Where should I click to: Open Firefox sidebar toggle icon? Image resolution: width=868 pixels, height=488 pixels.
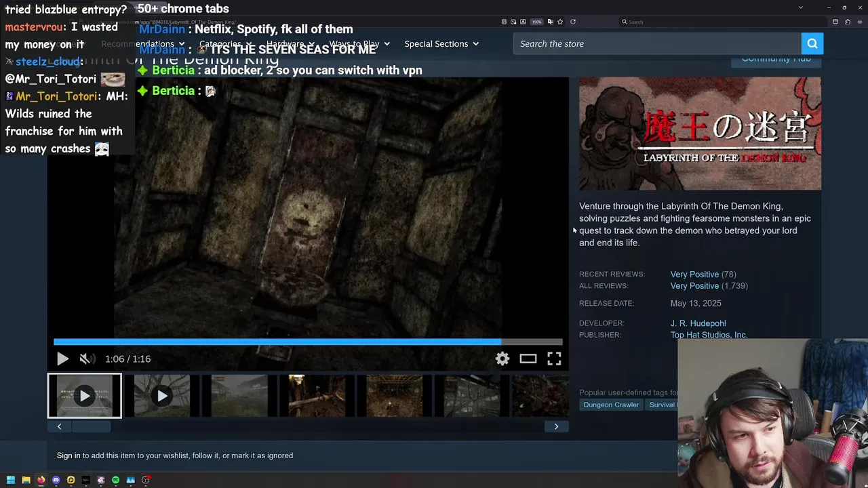pos(835,22)
